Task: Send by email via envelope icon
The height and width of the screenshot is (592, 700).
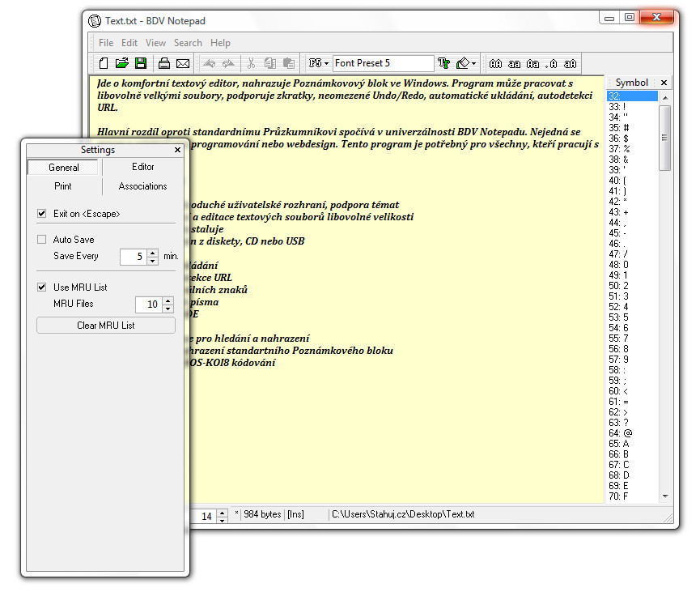Action: [183, 63]
